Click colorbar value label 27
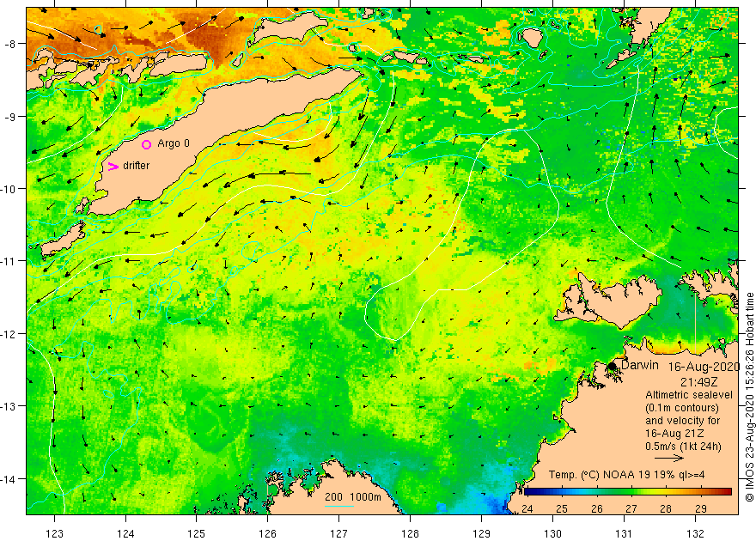This screenshot has width=756, height=541. [631, 508]
